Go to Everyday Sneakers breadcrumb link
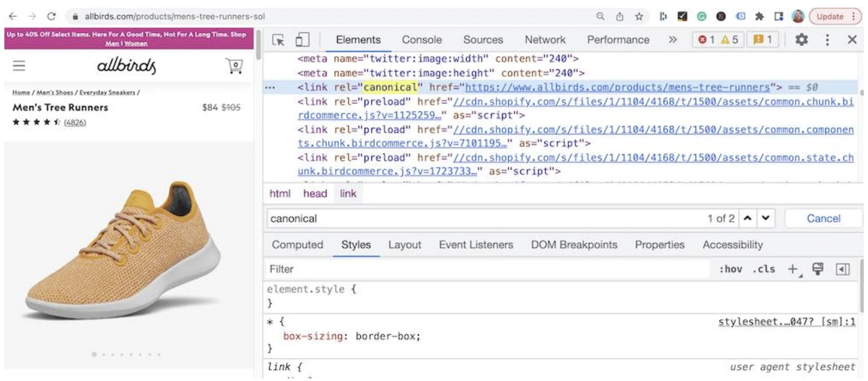868x381 pixels. 107,92
